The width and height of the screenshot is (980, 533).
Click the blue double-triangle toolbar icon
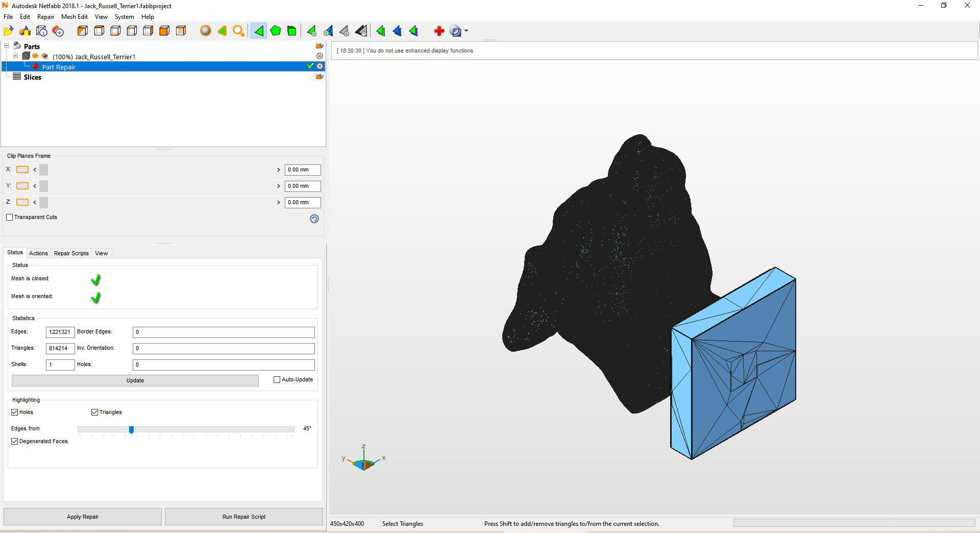click(397, 31)
